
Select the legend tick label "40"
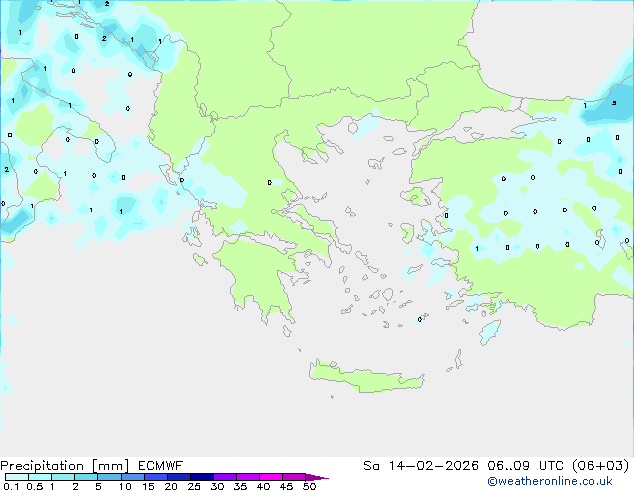click(x=263, y=486)
